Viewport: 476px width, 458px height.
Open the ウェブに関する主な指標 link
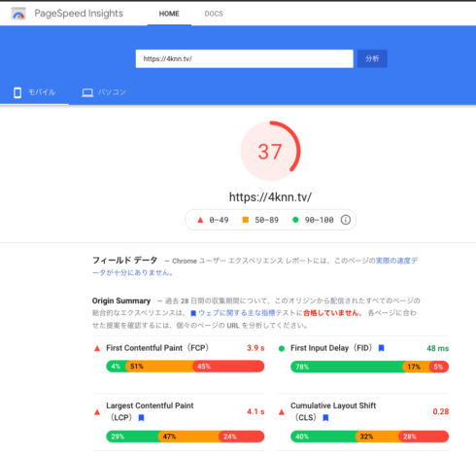tap(237, 313)
